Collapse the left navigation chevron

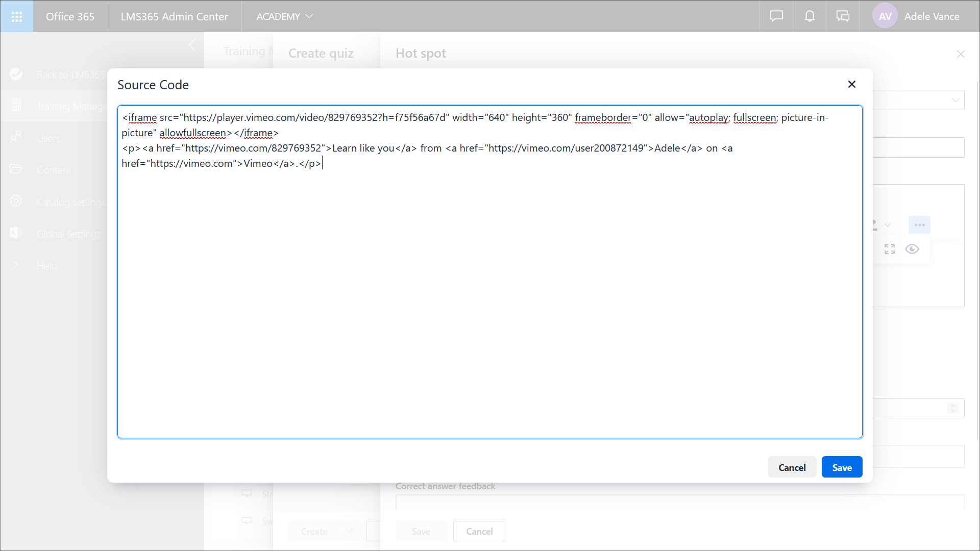pyautogui.click(x=192, y=45)
